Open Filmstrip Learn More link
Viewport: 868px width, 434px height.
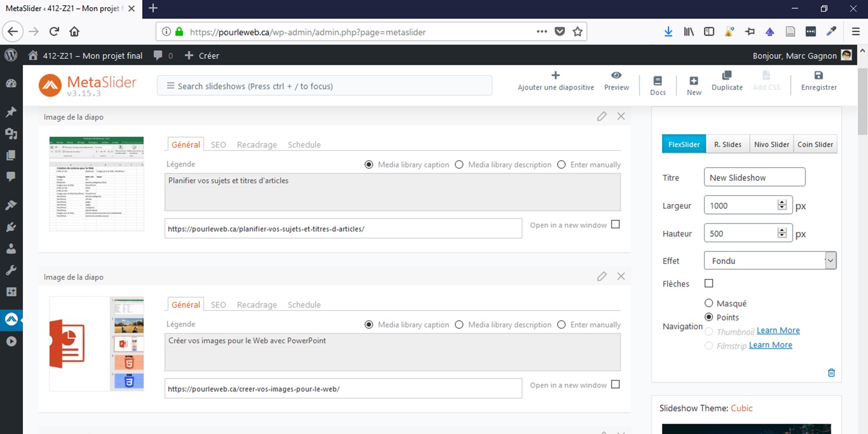click(770, 345)
